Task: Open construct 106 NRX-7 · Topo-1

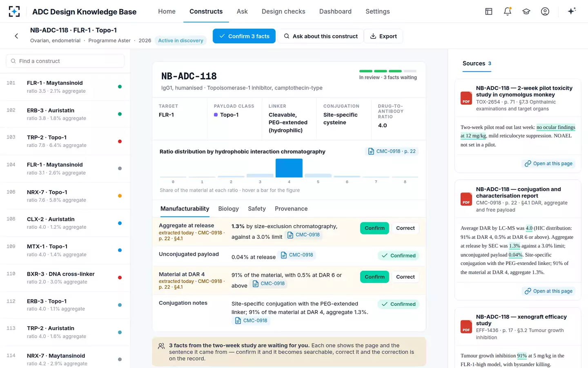Action: pos(65,196)
